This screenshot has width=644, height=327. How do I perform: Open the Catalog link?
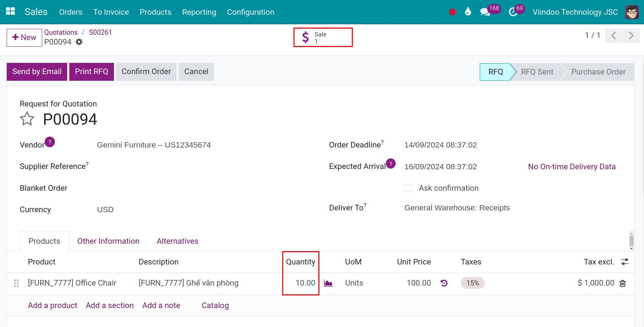(x=215, y=305)
